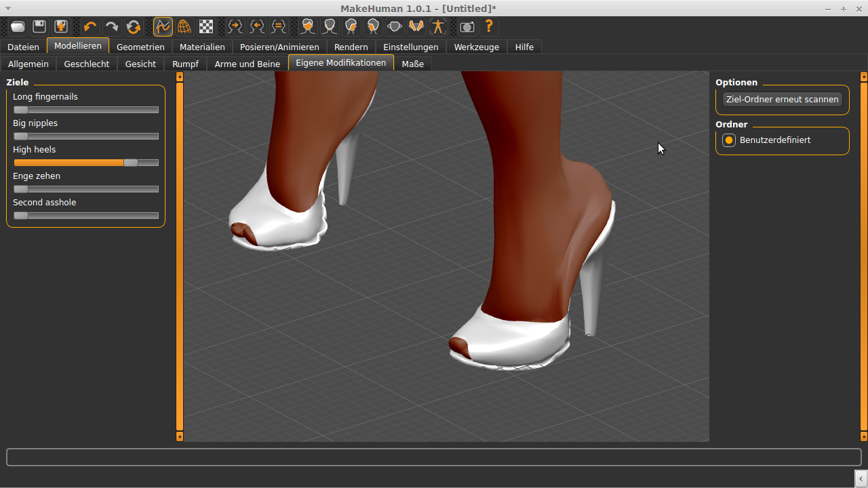
Task: Click the Optionen group label
Action: click(736, 82)
